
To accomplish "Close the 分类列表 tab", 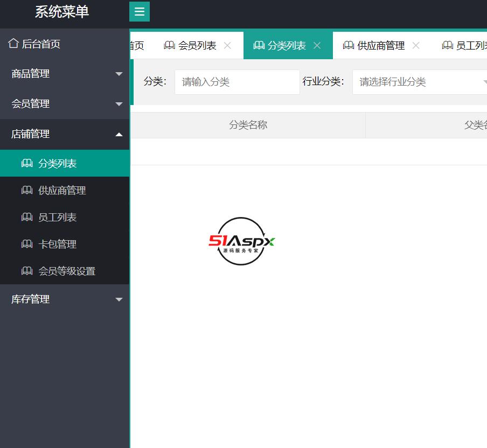I will (317, 45).
